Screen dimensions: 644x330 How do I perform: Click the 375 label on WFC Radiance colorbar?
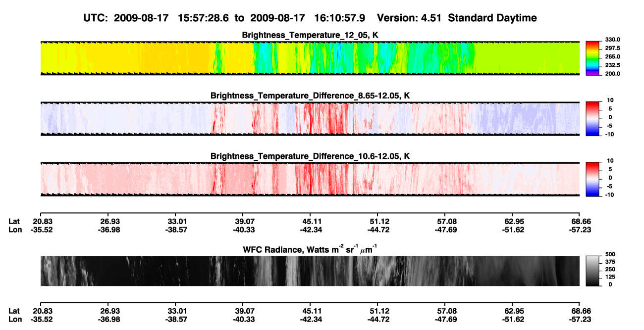(x=611, y=262)
